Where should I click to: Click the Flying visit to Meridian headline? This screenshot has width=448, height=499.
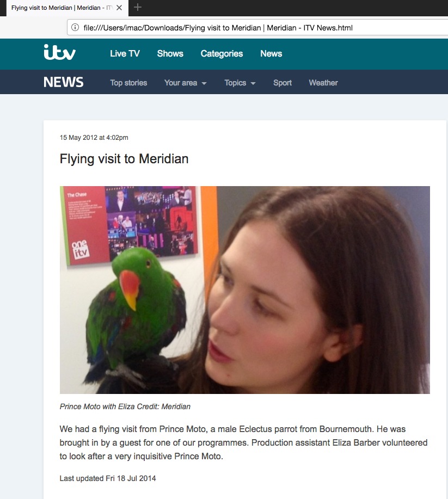(124, 159)
